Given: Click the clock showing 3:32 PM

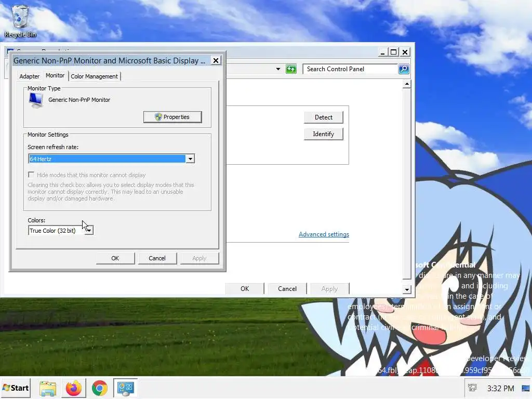Looking at the screenshot, I should point(500,388).
